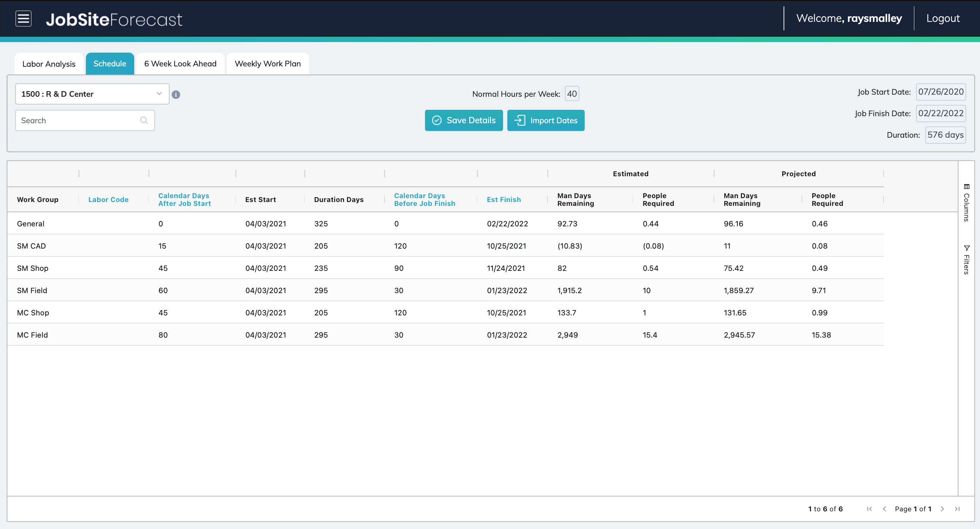
Task: Click the Estimated column group header
Action: click(630, 174)
